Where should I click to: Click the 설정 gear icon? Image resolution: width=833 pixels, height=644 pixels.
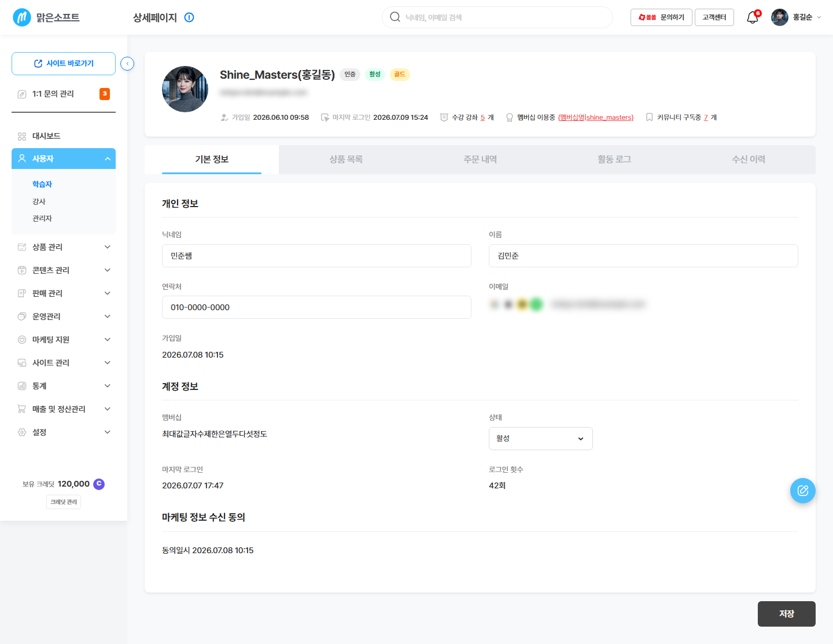point(22,432)
